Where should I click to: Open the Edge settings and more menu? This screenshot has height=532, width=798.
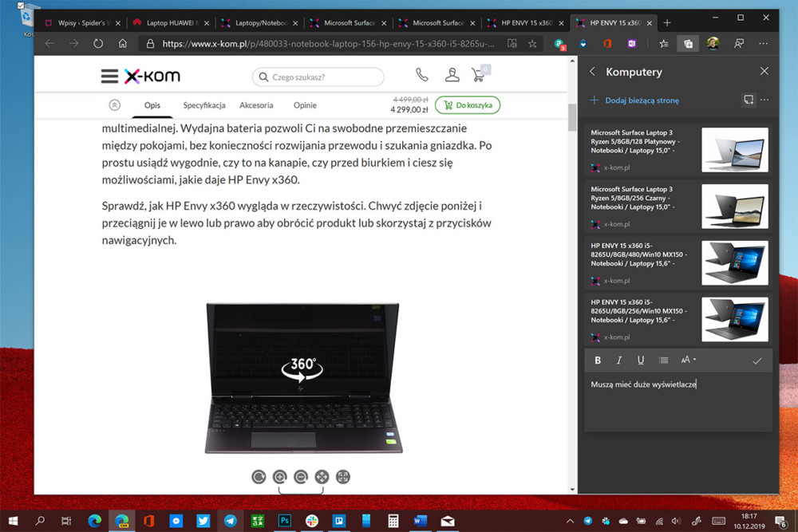click(x=763, y=44)
